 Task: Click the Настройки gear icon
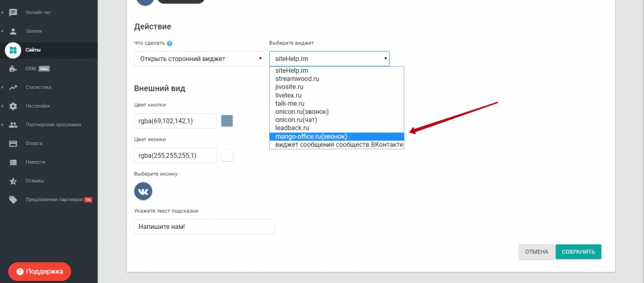13,106
